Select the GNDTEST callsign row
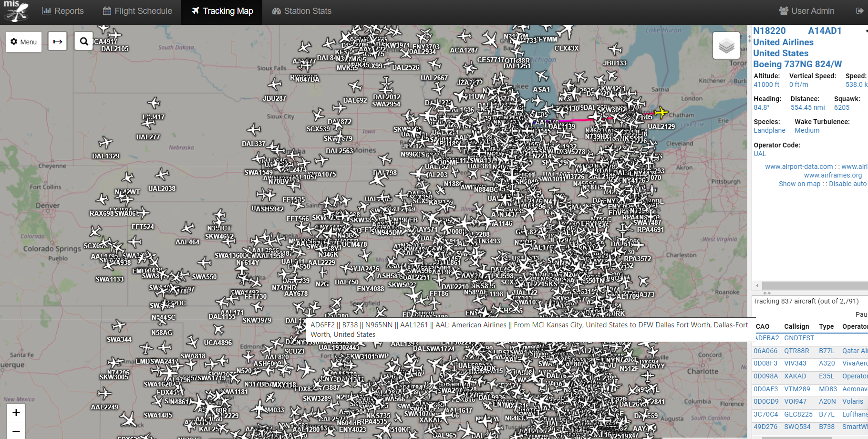 [x=799, y=338]
